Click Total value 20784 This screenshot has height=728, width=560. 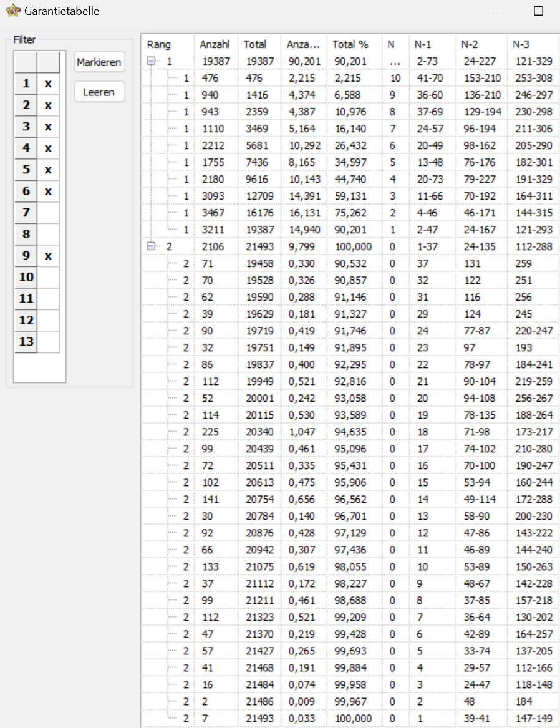coord(260,517)
